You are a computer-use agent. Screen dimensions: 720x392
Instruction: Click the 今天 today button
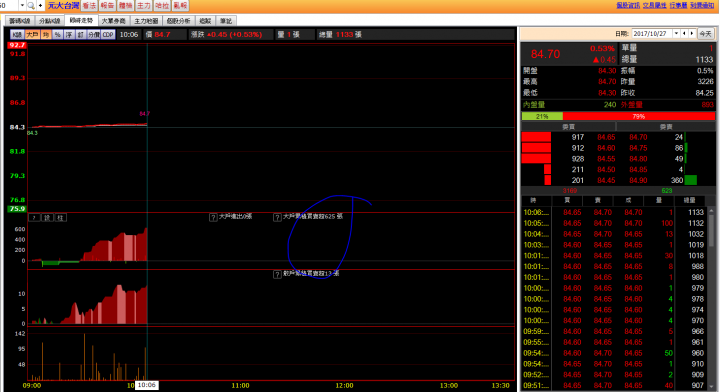click(x=705, y=34)
